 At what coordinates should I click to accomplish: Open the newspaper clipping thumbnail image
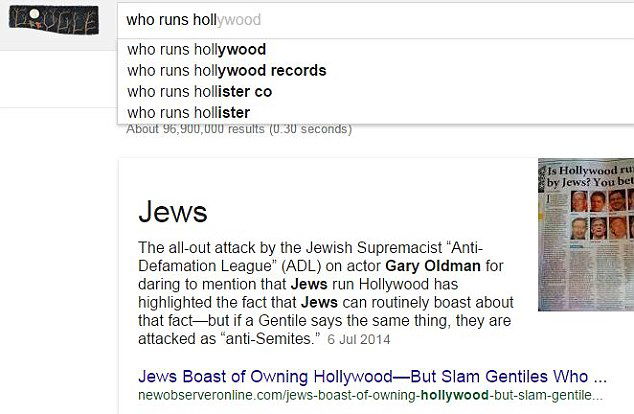[585, 234]
